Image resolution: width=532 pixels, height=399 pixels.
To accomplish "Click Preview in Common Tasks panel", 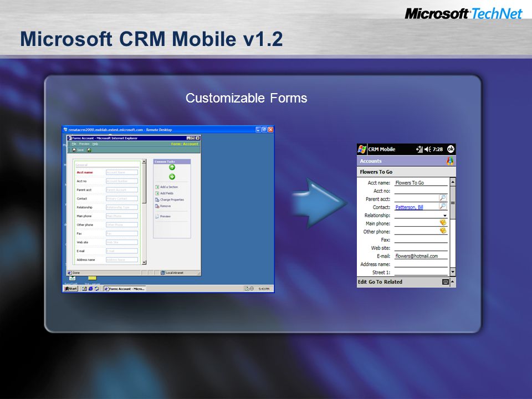I will pyautogui.click(x=163, y=216).
